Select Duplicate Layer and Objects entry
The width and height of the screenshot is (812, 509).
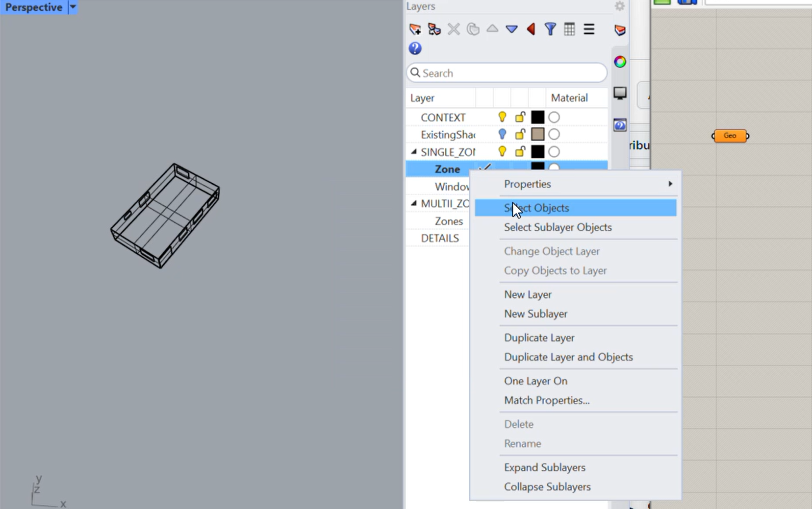pyautogui.click(x=568, y=357)
